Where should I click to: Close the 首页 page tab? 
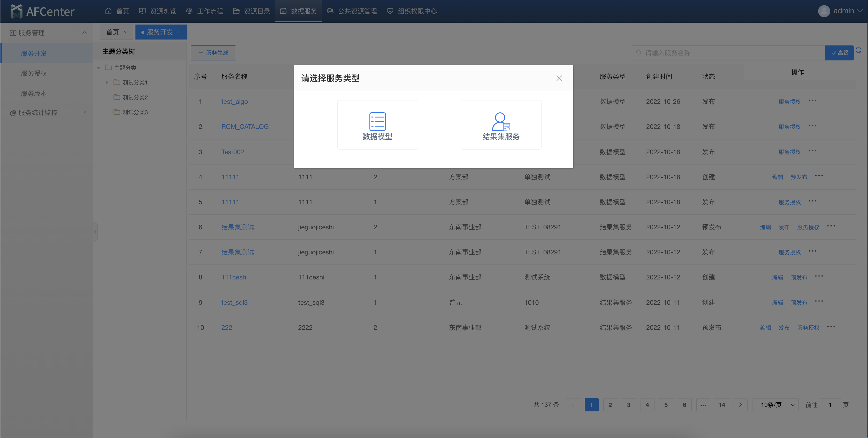[x=125, y=32]
